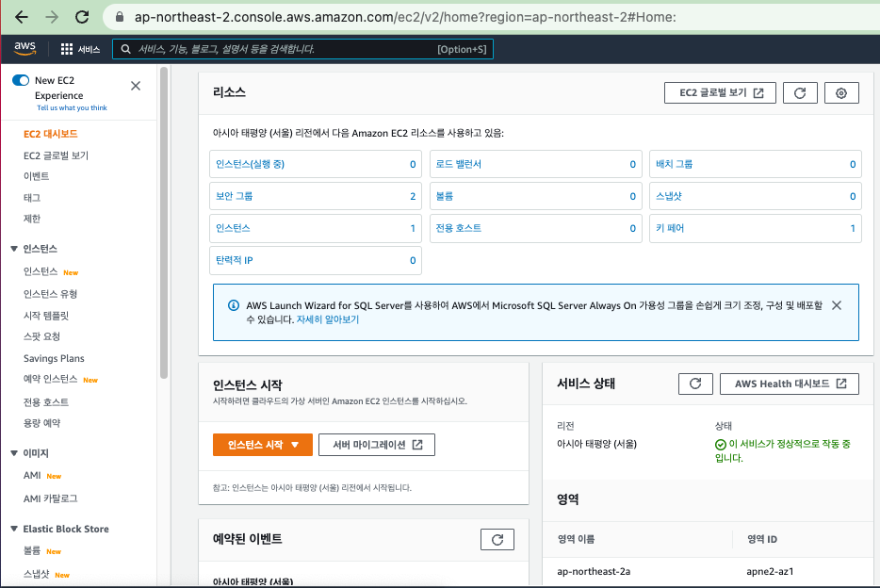Viewport: 880px width, 588px height.
Task: Click the info icon in SQL Server banner
Action: [x=234, y=305]
